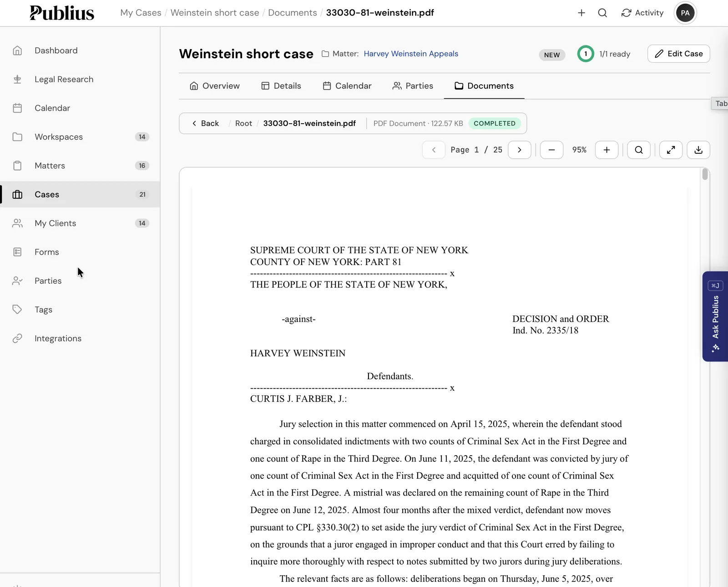Click the Publius logo
728x587 pixels.
[62, 13]
